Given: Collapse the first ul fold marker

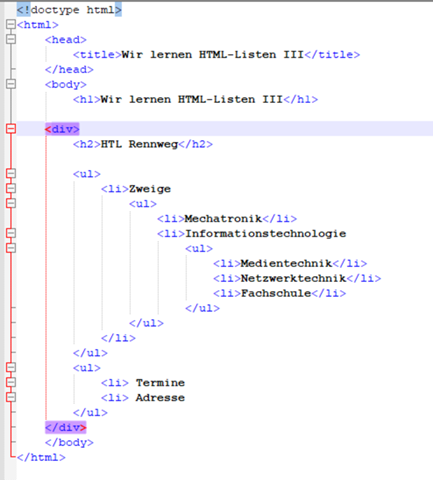Looking at the screenshot, I should pos(11,173).
